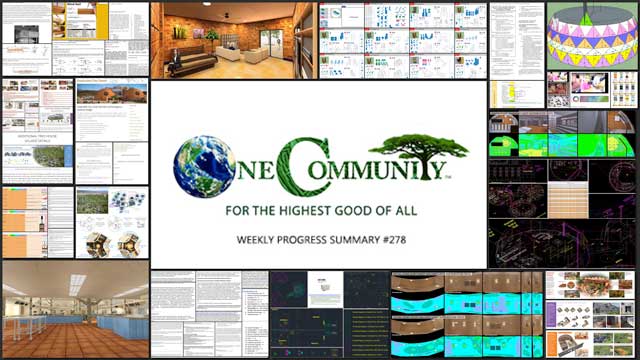
Task: Open the top-right text document page
Action: [x=517, y=41]
